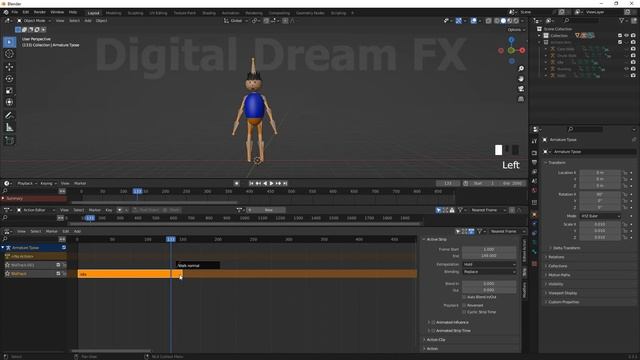This screenshot has width=640, height=360.
Task: Expand the Action Clip panel
Action: tap(436, 340)
